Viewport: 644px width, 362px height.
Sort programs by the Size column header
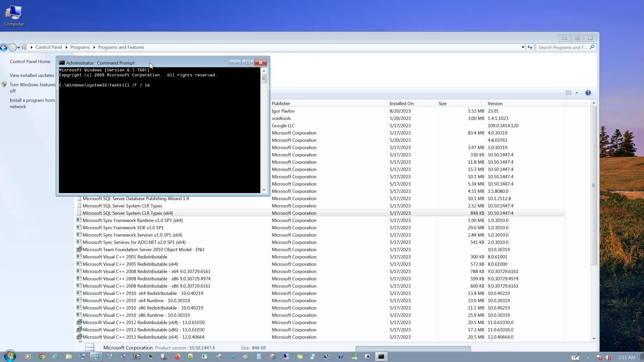(442, 104)
